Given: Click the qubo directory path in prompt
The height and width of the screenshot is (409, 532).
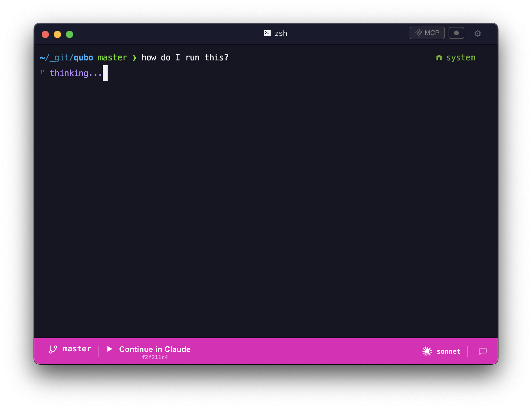Looking at the screenshot, I should [83, 57].
